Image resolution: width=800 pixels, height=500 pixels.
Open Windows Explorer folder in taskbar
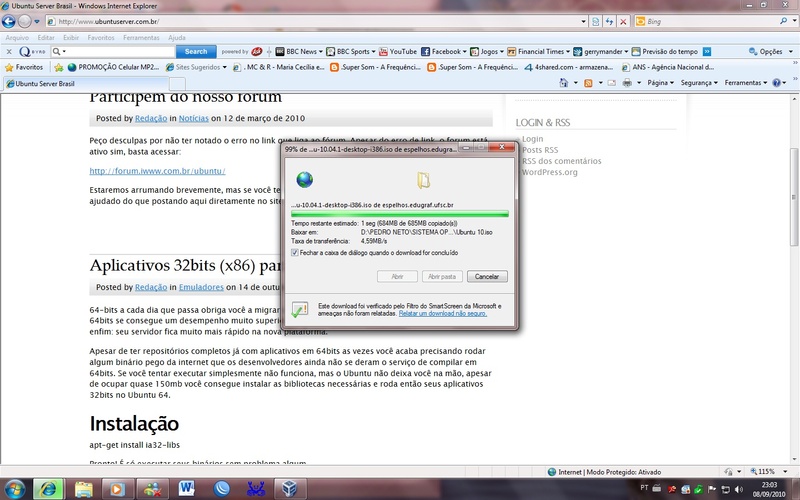point(84,489)
